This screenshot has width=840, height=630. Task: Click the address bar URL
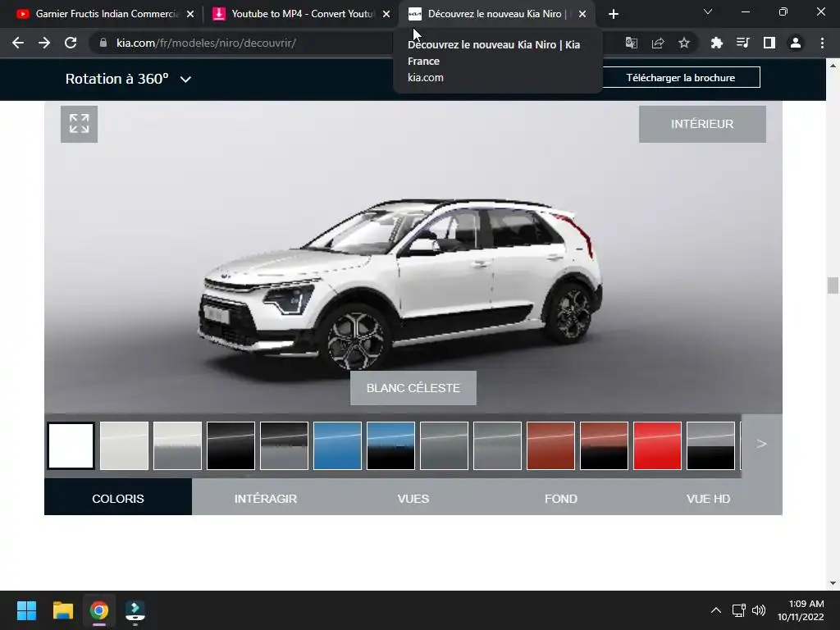coord(206,43)
